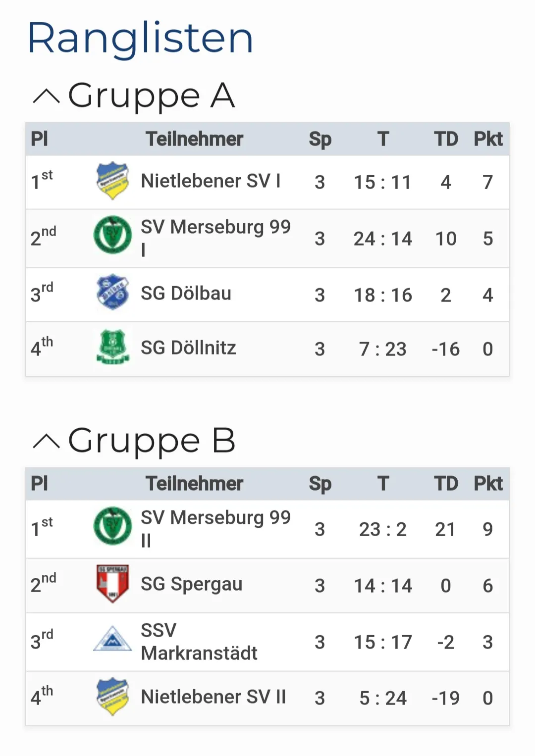Click SV Merseburg 99 II logo
The image size is (535, 756).
click(113, 526)
